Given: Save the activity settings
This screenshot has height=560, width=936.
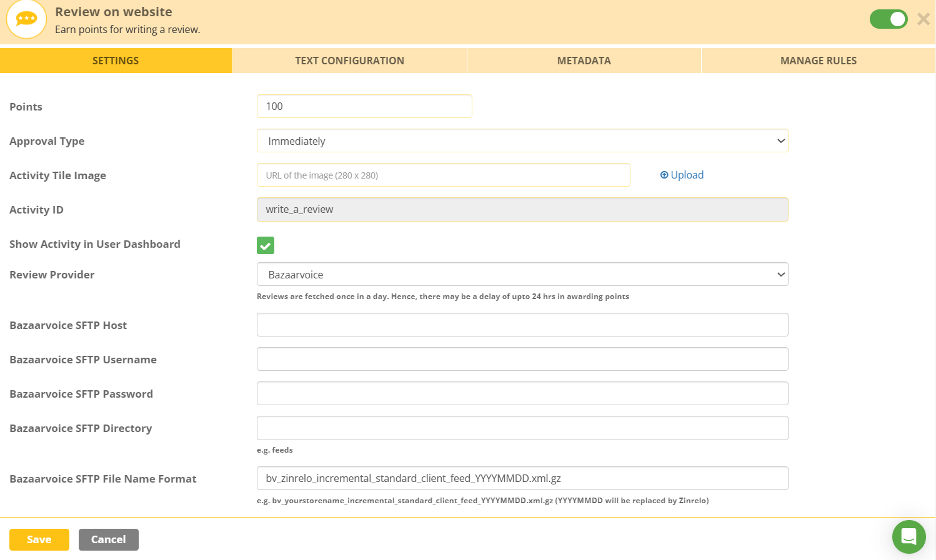Looking at the screenshot, I should (x=39, y=539).
